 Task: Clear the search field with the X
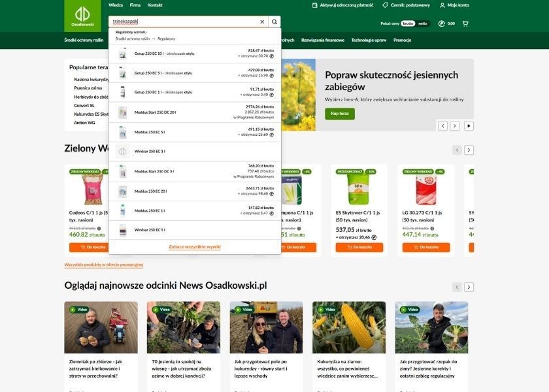(x=261, y=20)
